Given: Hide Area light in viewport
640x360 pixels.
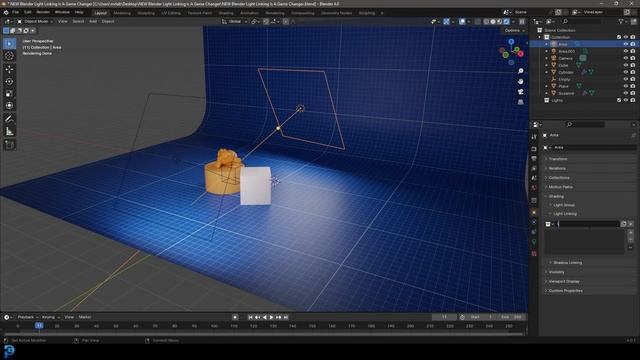Looking at the screenshot, I should point(626,44).
